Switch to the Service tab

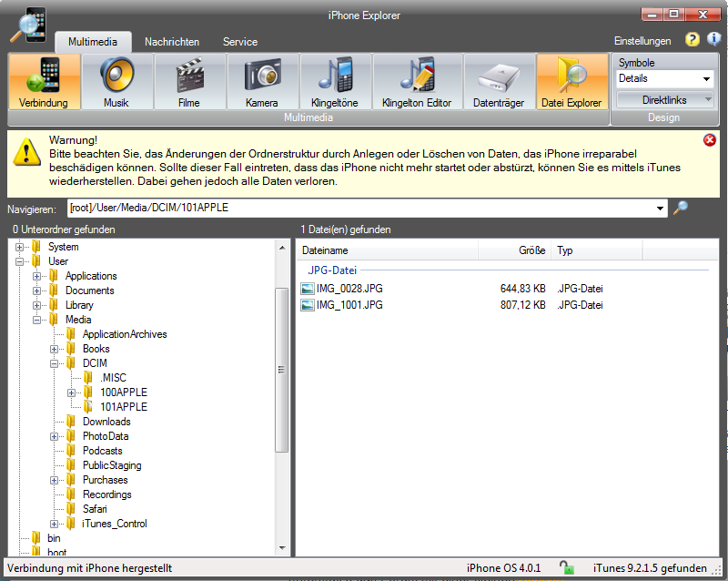pyautogui.click(x=240, y=42)
